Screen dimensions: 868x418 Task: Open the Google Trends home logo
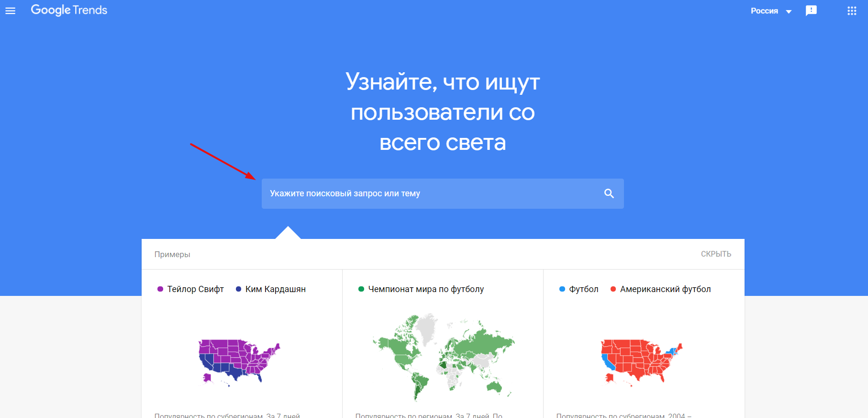[69, 10]
